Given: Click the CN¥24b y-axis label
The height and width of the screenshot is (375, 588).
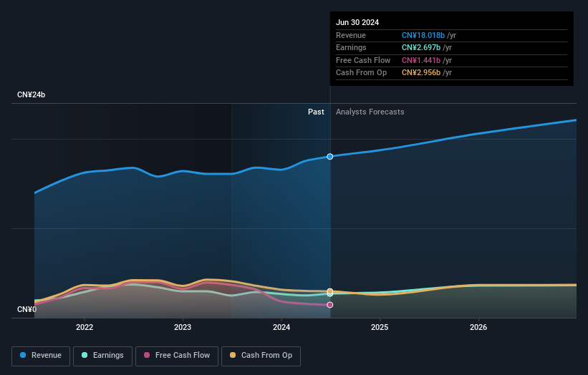Looking at the screenshot, I should (x=31, y=94).
